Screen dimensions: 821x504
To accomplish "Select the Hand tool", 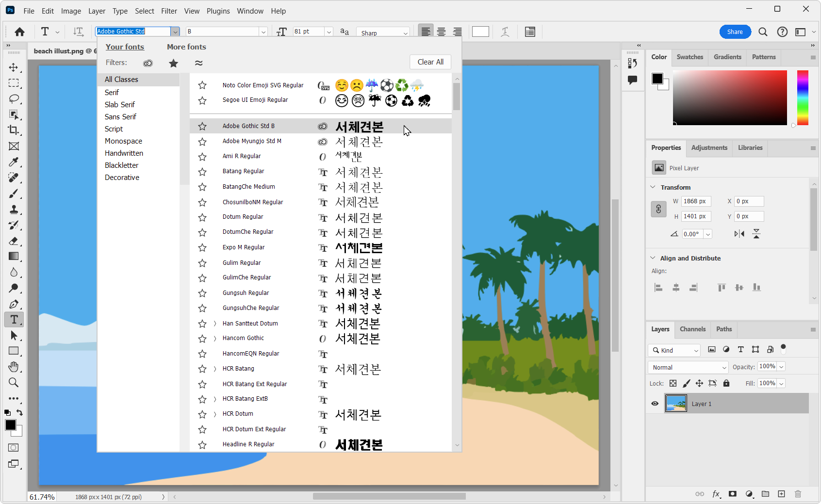I will click(14, 367).
